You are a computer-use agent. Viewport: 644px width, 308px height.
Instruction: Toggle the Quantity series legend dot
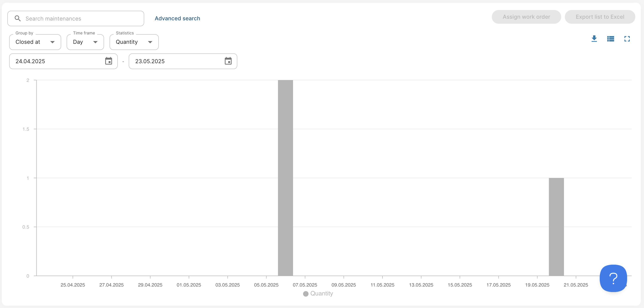[x=306, y=294]
